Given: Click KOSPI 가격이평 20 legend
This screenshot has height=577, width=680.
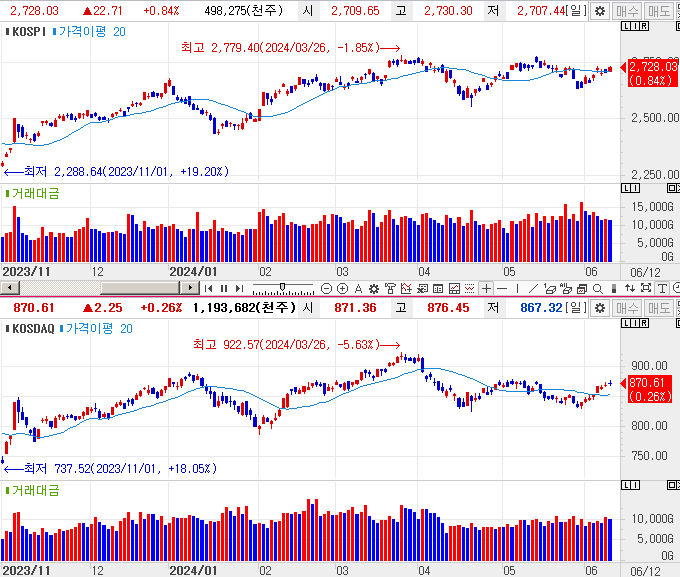Looking at the screenshot, I should click(89, 32).
